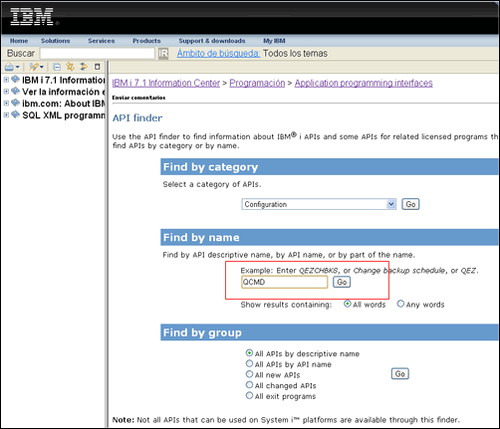
Task: Click Go button for Find by group
Action: pyautogui.click(x=400, y=374)
